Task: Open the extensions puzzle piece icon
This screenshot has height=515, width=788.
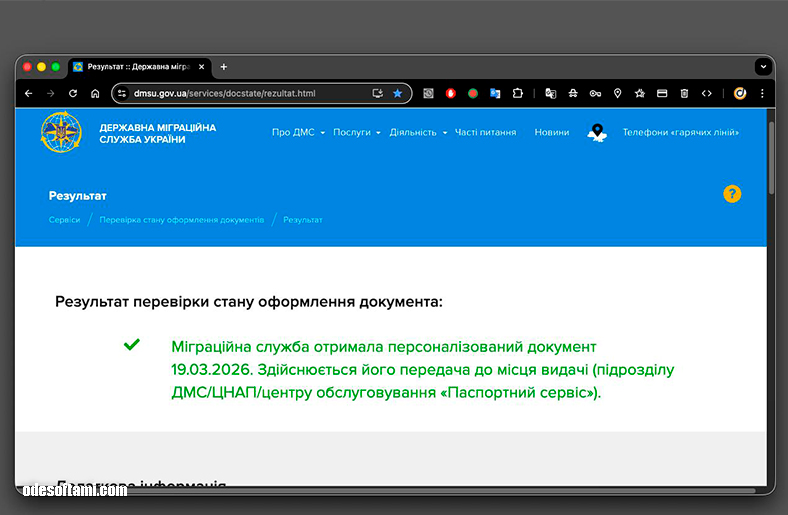Action: 517,93
